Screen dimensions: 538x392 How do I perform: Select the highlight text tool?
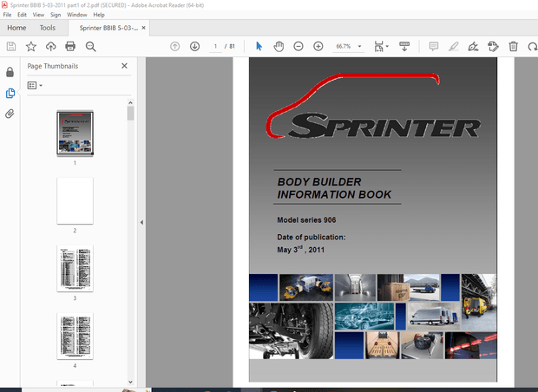coord(454,46)
